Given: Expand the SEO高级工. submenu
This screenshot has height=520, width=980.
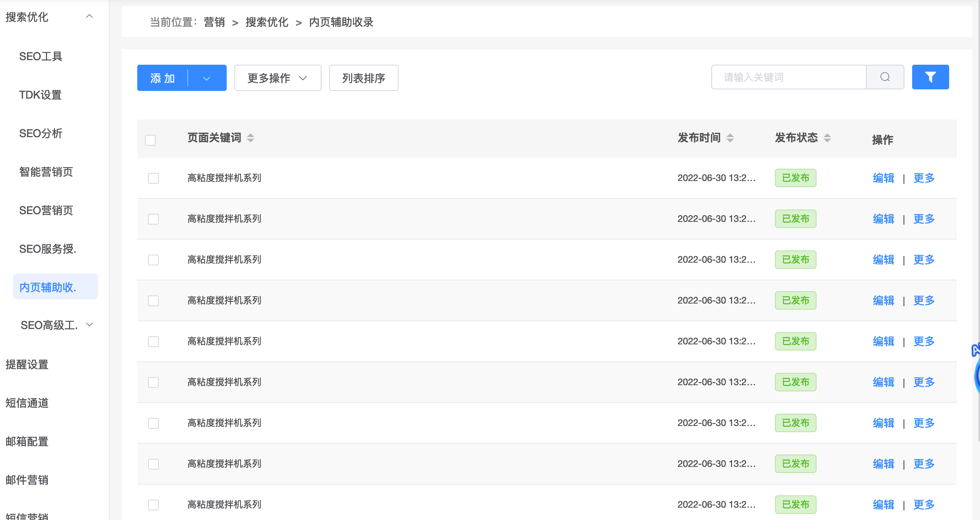Looking at the screenshot, I should pos(89,325).
